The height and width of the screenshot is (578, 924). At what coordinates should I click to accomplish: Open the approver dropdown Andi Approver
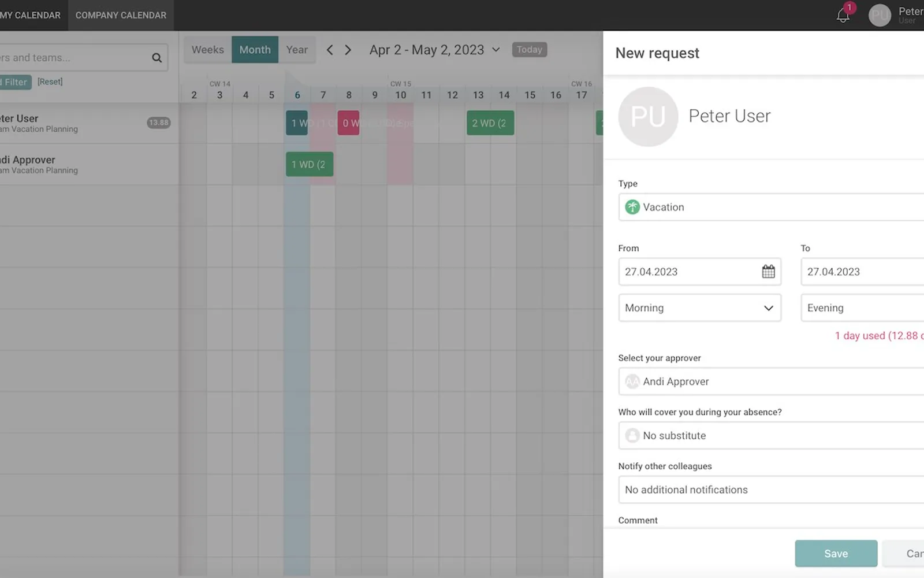tap(771, 381)
